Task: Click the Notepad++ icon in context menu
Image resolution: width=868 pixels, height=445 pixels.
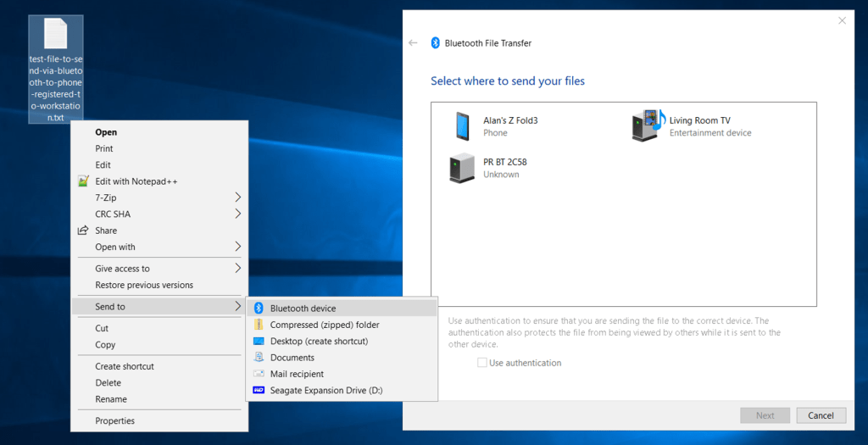Action: (83, 181)
